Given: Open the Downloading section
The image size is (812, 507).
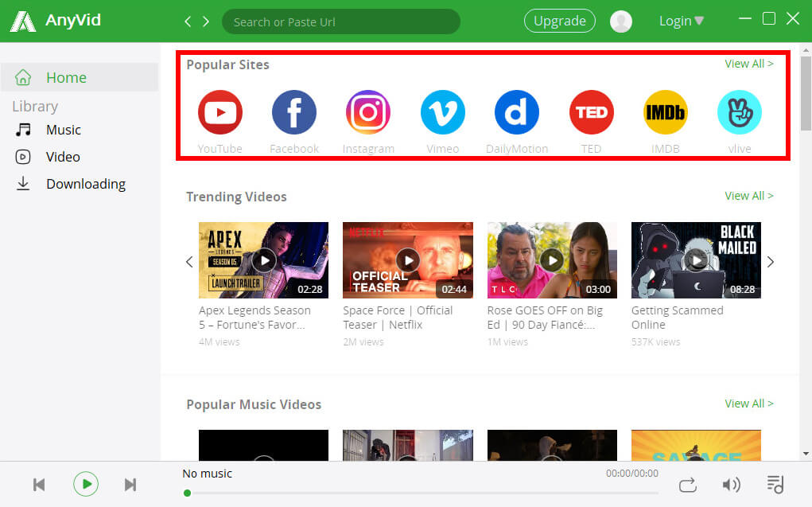Looking at the screenshot, I should click(x=71, y=184).
